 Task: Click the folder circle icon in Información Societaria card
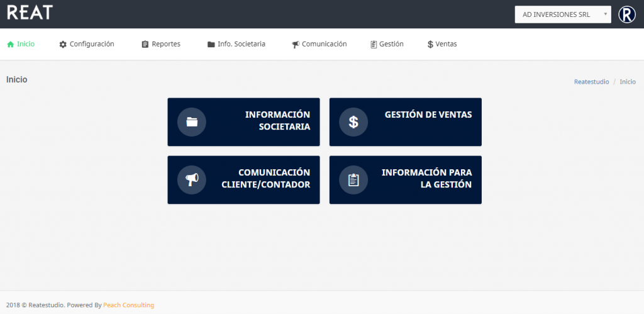coord(192,122)
